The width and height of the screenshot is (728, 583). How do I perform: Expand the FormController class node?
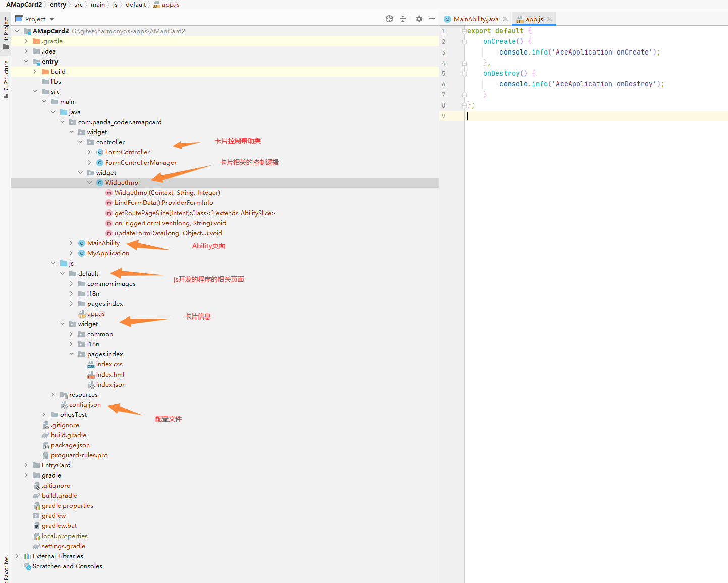pos(89,152)
